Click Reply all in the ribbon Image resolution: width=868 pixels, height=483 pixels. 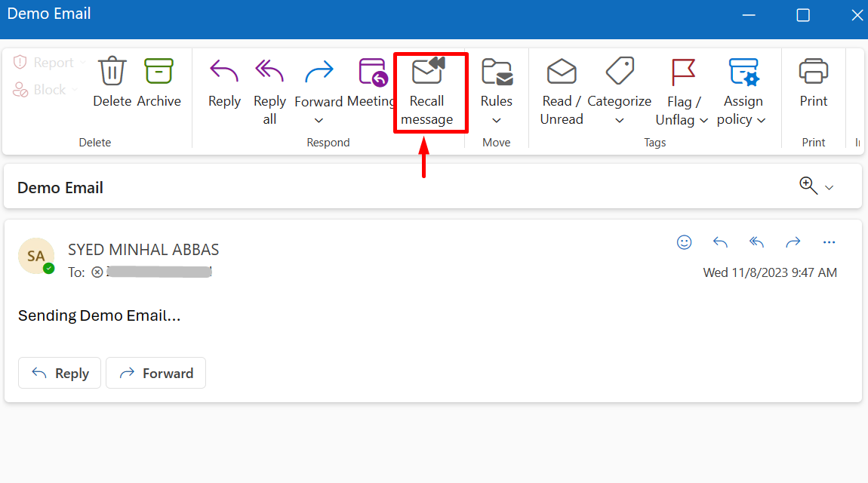[x=269, y=72]
